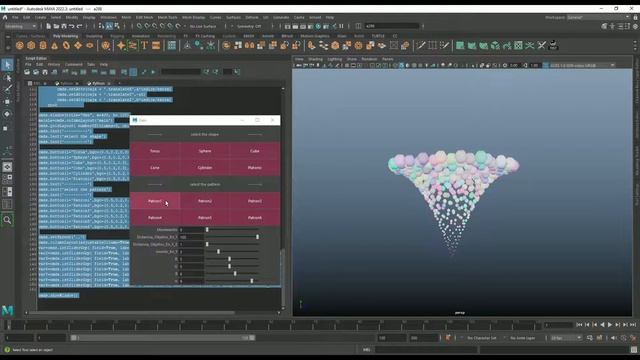The width and height of the screenshot is (640, 360).
Task: Create a polygon plane from the shelf
Action: 78,46
